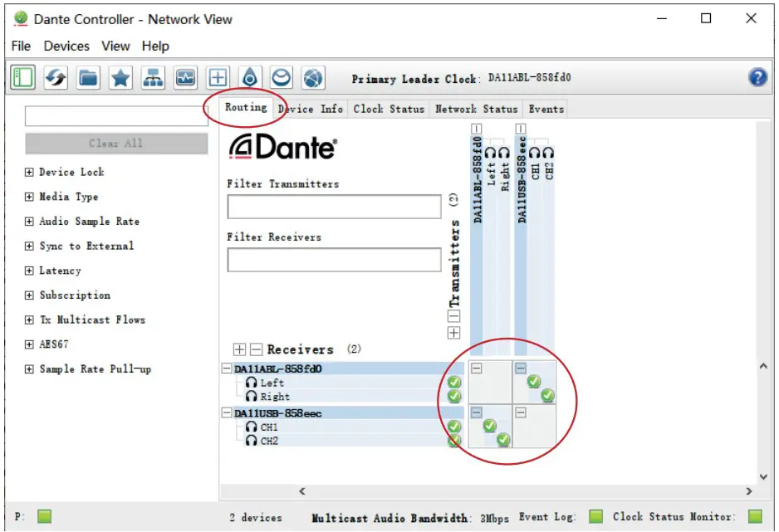This screenshot has height=532, width=779.
Task: Click the Filter Transmitters input box
Action: (x=334, y=207)
